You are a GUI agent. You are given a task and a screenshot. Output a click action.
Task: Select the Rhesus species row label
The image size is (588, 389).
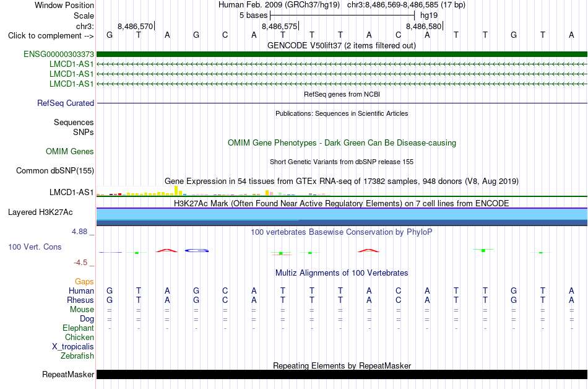[80, 300]
